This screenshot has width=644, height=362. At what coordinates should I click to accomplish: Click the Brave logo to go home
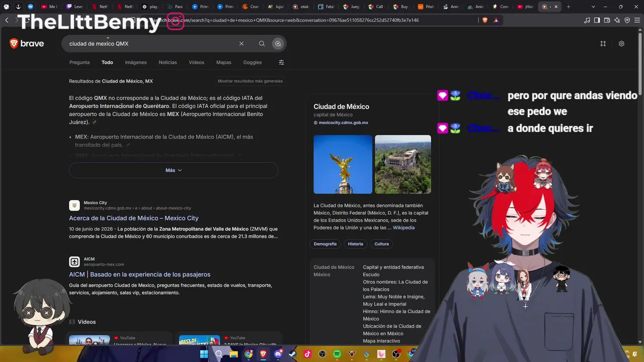(x=27, y=44)
